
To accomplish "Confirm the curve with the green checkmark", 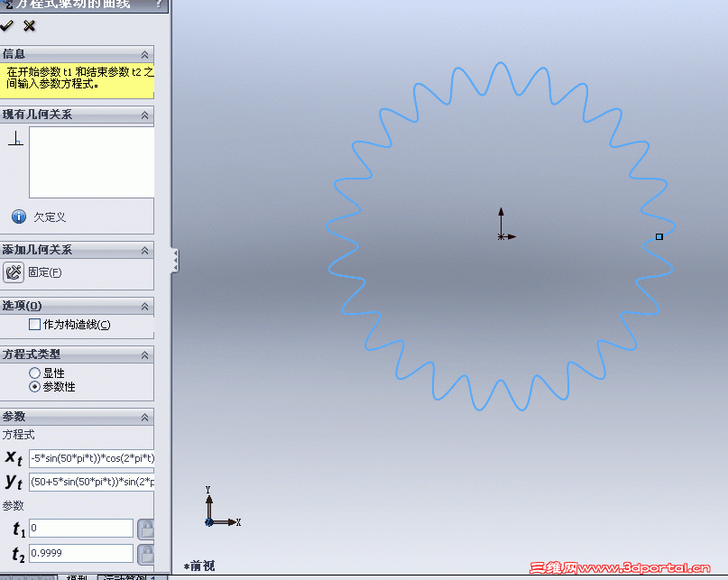I will click(x=6, y=26).
